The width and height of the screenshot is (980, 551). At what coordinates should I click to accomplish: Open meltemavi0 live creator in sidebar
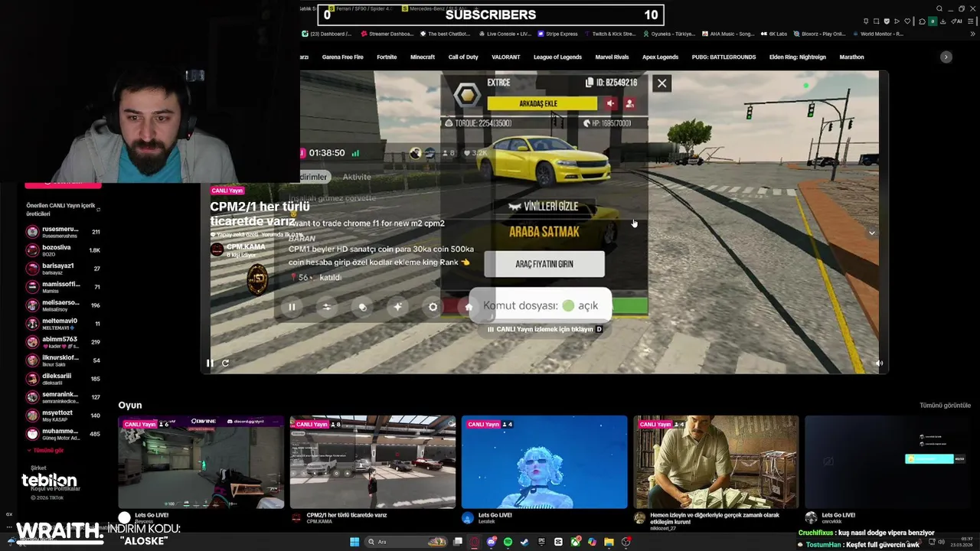click(64, 324)
